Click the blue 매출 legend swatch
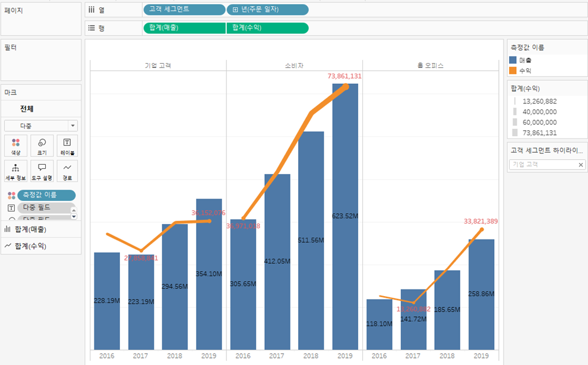588x365 pixels. pyautogui.click(x=513, y=60)
